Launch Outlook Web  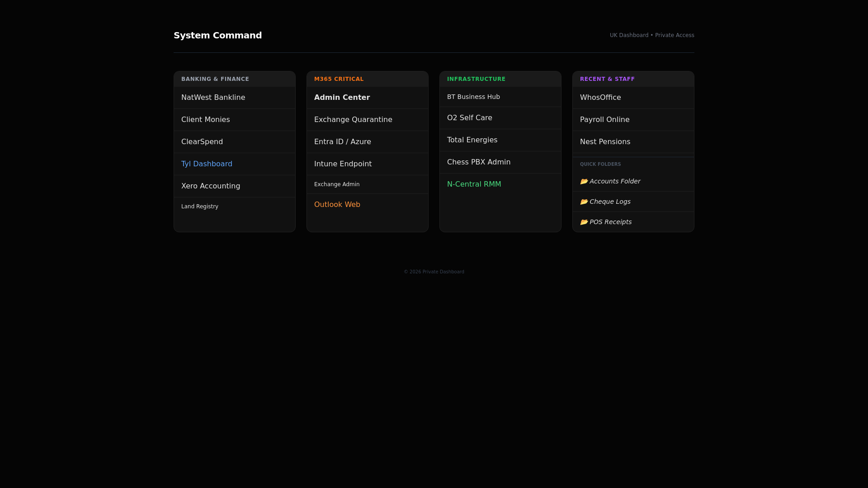pyautogui.click(x=368, y=205)
